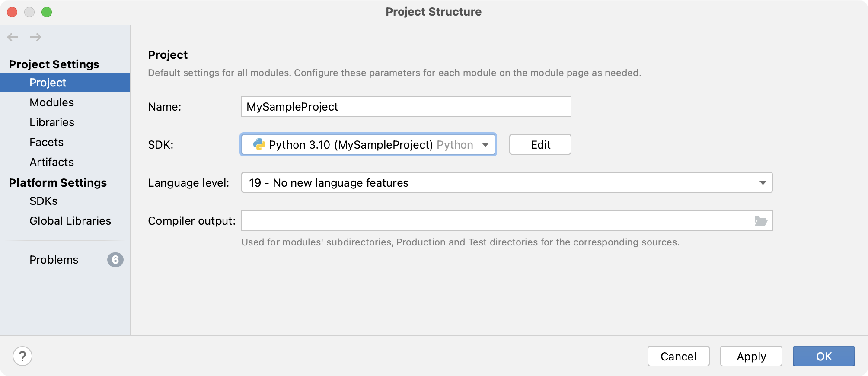868x376 pixels.
Task: Open the Artifacts settings
Action: pos(52,162)
